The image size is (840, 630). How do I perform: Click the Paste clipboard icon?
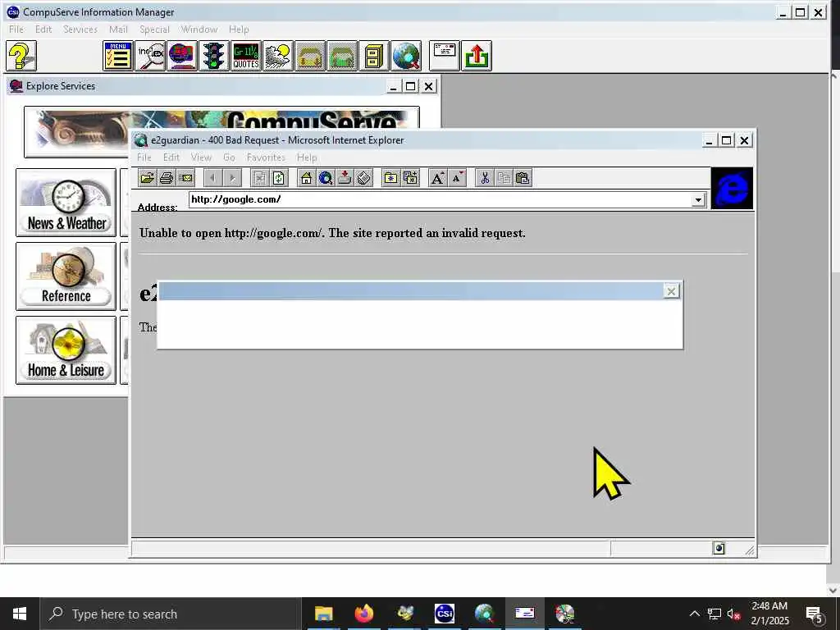point(523,178)
